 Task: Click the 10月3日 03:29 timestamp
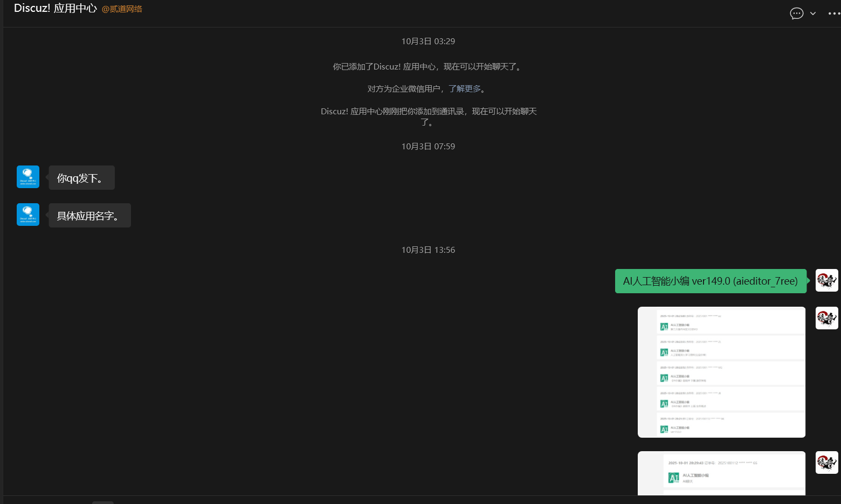[x=428, y=42]
